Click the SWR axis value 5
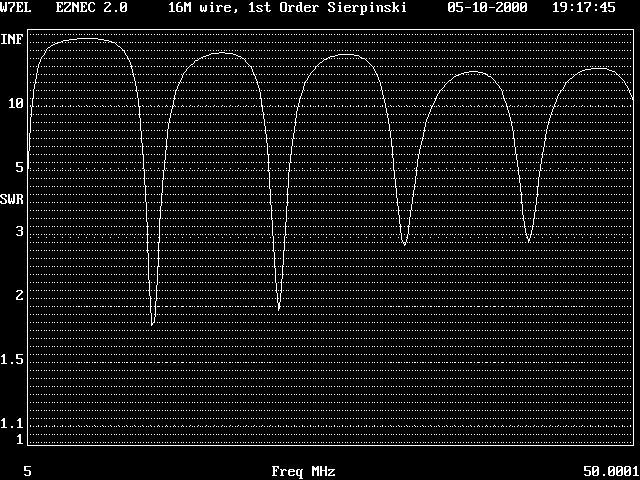 (20, 167)
